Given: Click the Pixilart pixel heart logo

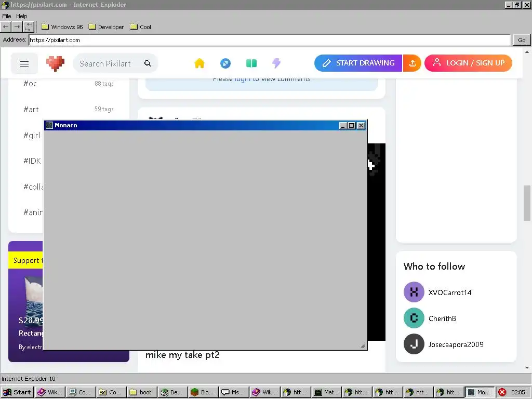Looking at the screenshot, I should (55, 63).
